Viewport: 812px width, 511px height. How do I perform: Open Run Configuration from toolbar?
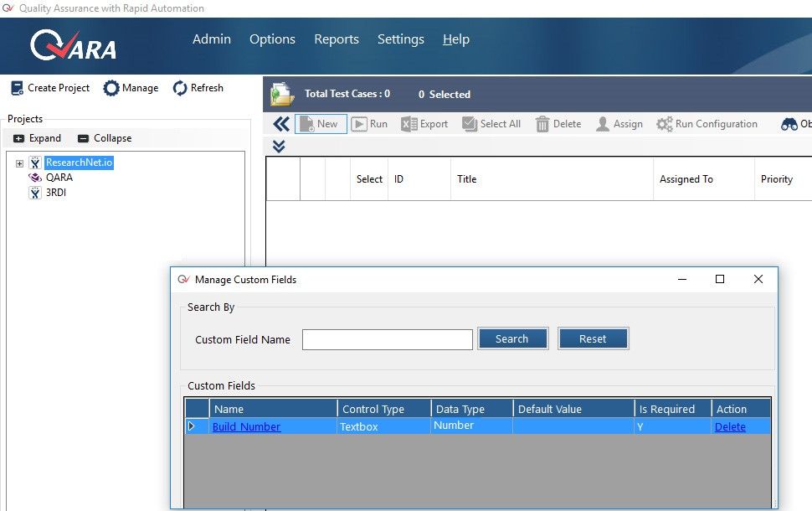click(707, 124)
